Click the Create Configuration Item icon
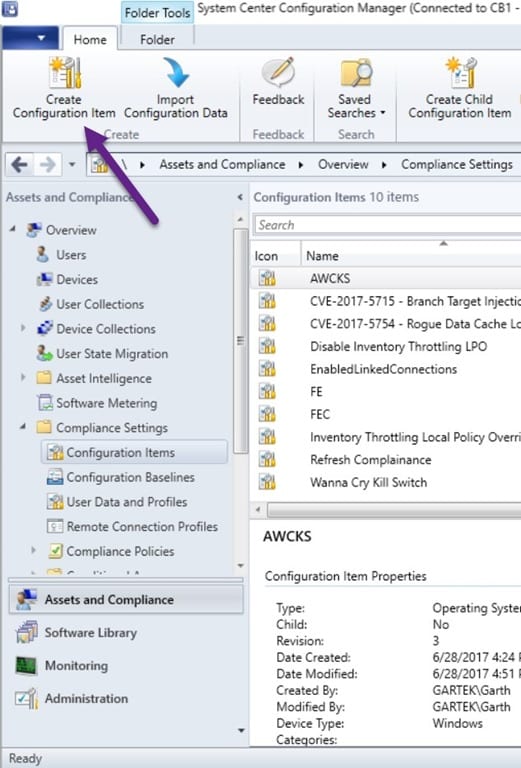Viewport: 521px width, 768px height. (x=65, y=72)
